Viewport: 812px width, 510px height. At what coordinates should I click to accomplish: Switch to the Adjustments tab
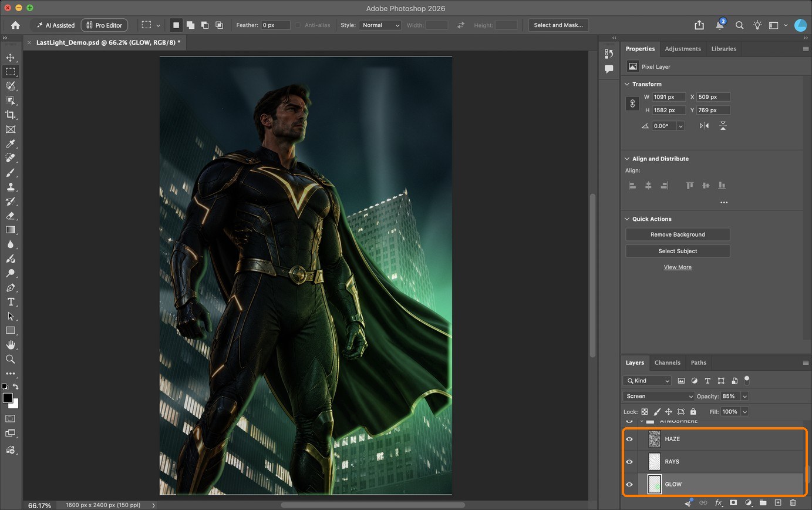click(682, 49)
